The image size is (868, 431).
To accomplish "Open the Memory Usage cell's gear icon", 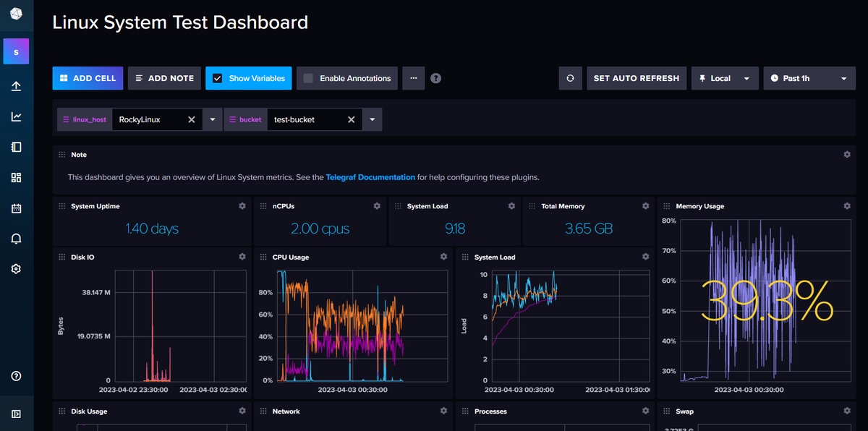I will pyautogui.click(x=846, y=205).
